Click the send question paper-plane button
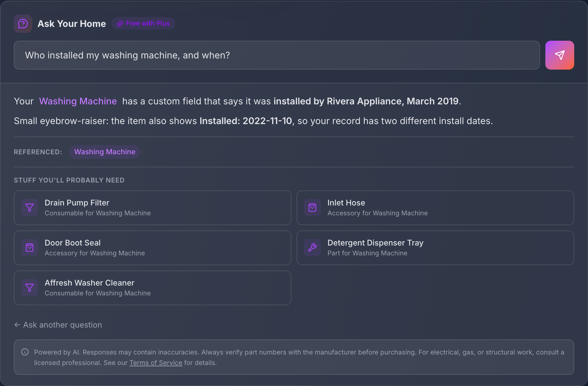Viewport: 588px width, 386px height. coord(559,55)
